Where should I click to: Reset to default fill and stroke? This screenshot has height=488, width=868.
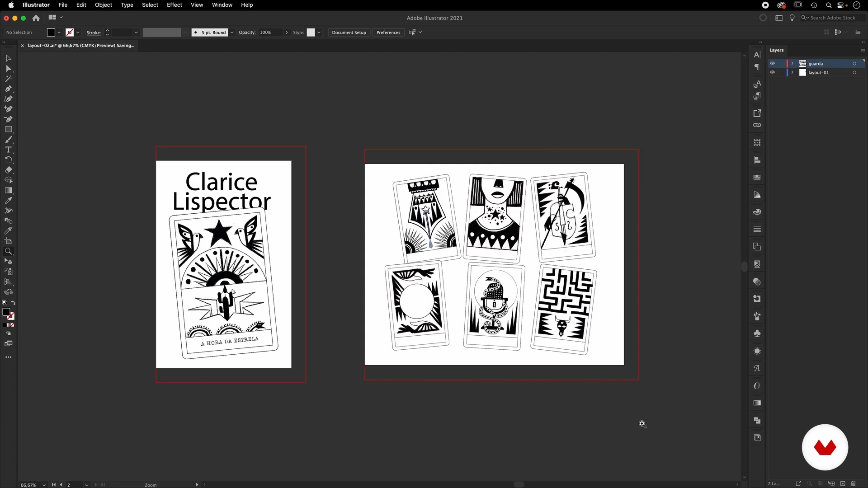click(5, 303)
